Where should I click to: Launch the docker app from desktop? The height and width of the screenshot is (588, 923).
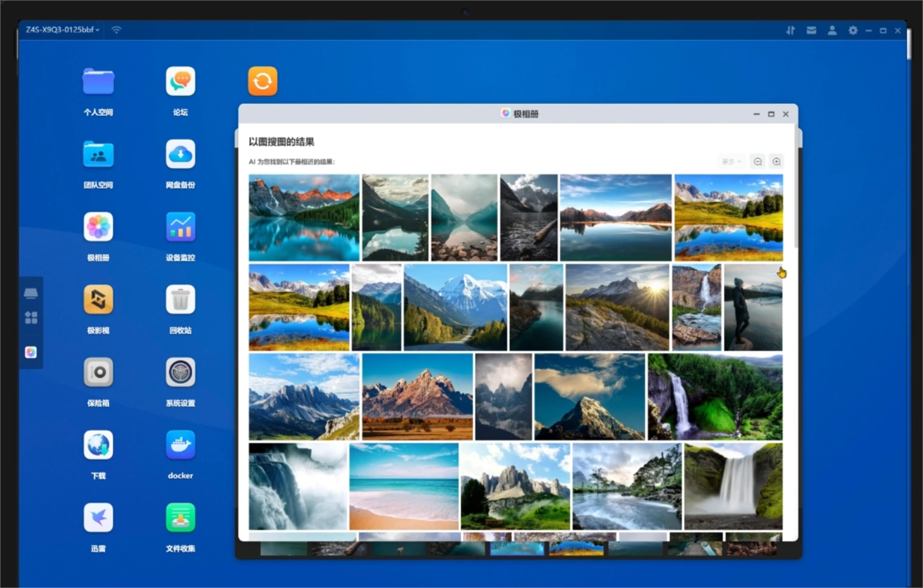click(x=180, y=445)
